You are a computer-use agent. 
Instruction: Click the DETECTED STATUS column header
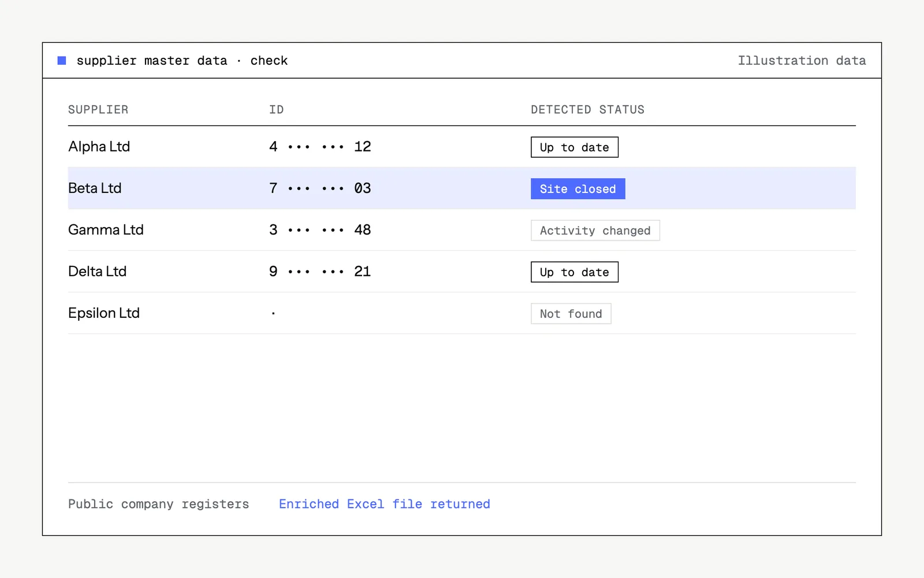point(587,110)
